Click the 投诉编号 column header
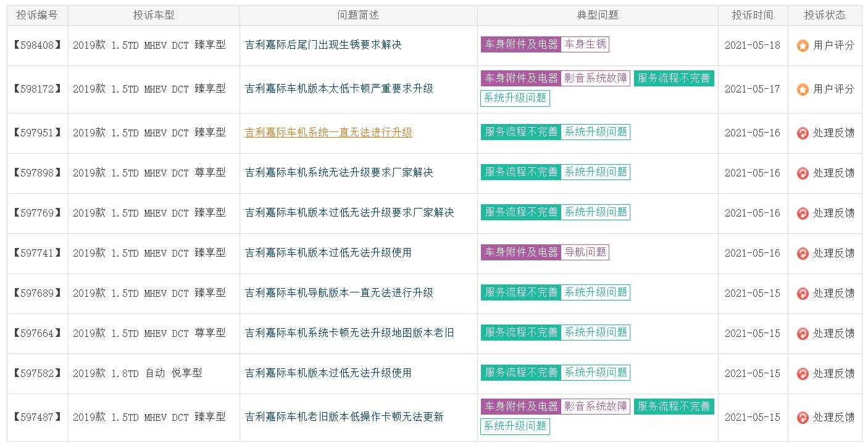Image resolution: width=868 pixels, height=443 pixels. [x=37, y=15]
